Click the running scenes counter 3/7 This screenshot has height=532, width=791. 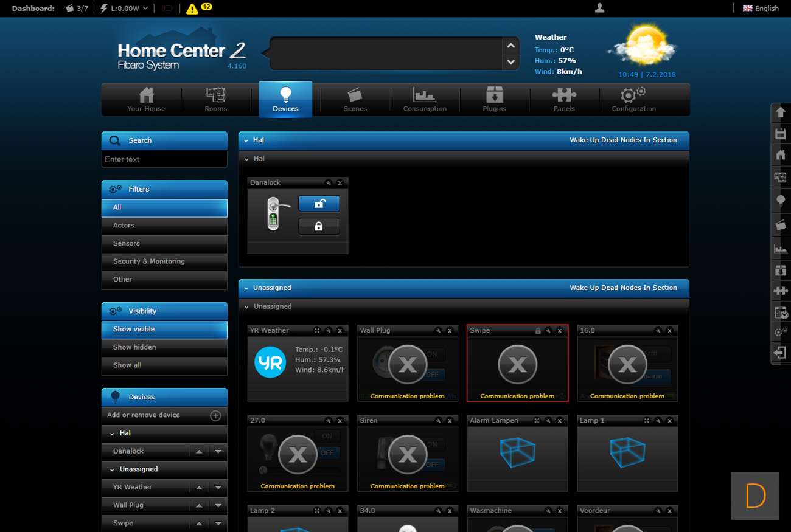[77, 9]
